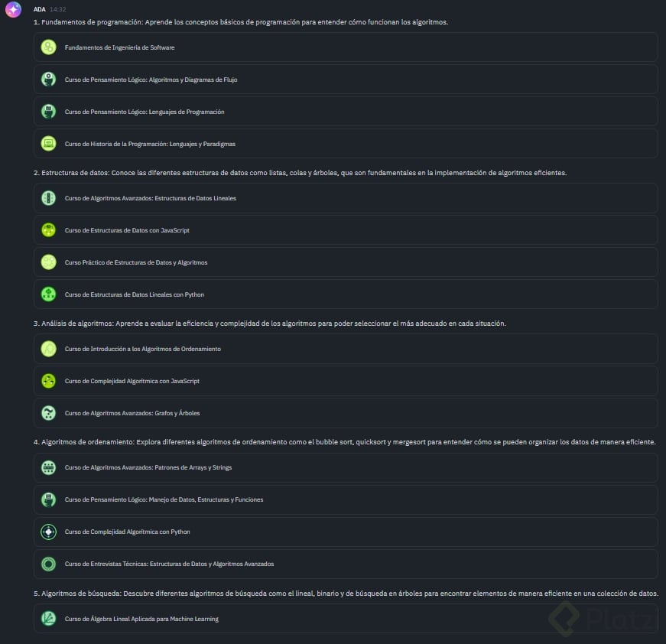The height and width of the screenshot is (644, 666).
Task: Click the Estructuras de Datos con JavaScript icon
Action: [49, 230]
